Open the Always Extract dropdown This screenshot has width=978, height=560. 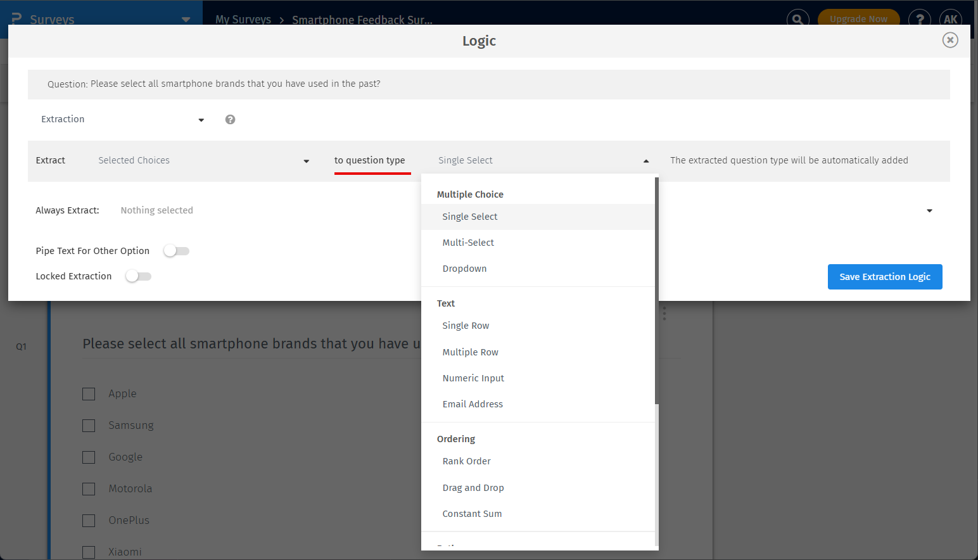(x=526, y=210)
